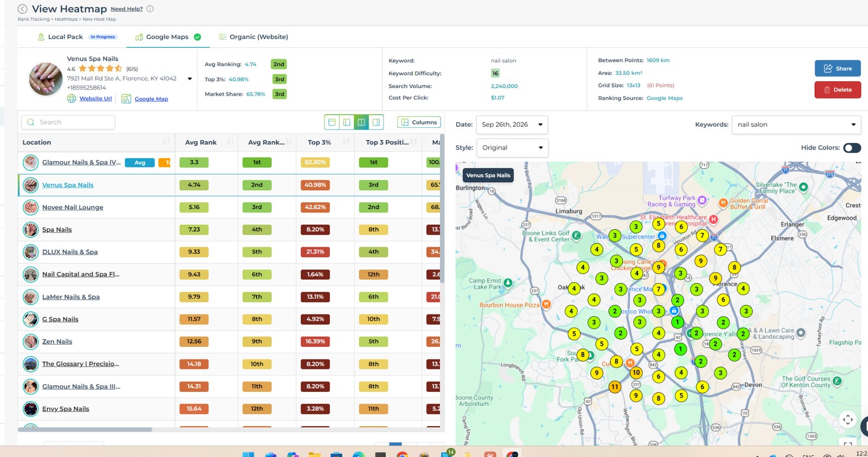Image resolution: width=868 pixels, height=457 pixels.
Task: Click into the Search input field
Action: pyautogui.click(x=68, y=123)
